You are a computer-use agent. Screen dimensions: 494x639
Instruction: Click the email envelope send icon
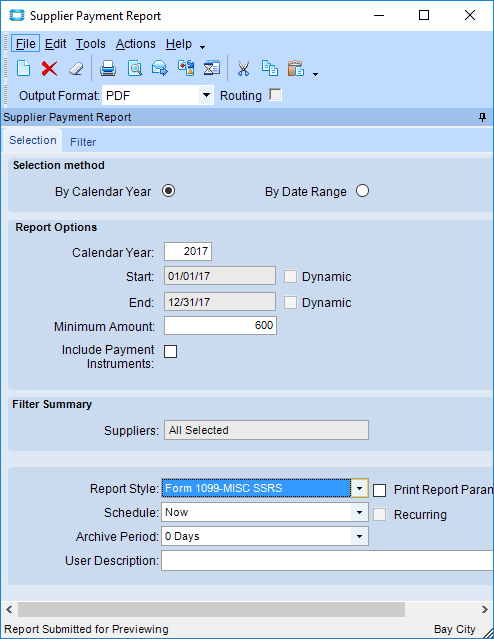pos(159,68)
